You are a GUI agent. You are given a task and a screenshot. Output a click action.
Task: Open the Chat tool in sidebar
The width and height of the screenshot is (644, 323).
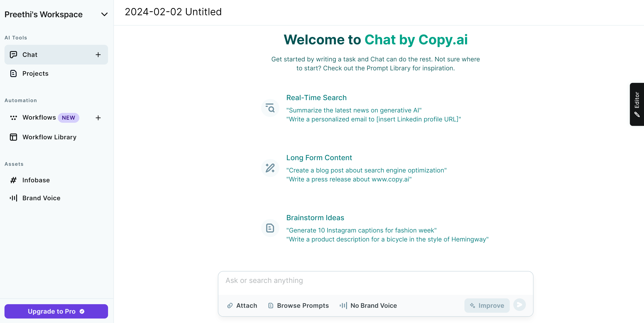coord(30,55)
